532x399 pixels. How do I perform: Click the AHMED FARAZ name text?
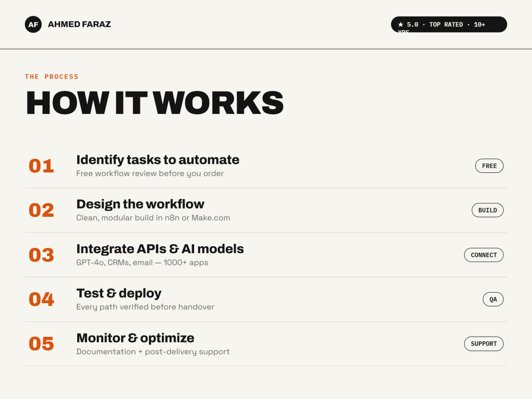79,24
